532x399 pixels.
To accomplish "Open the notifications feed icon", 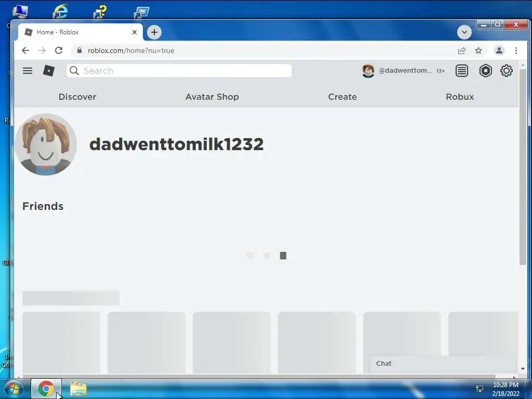I will (x=461, y=71).
